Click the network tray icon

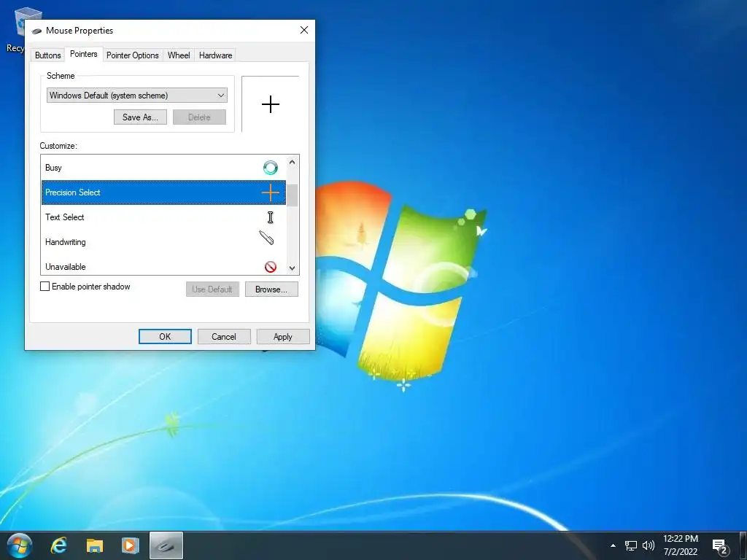tap(631, 545)
